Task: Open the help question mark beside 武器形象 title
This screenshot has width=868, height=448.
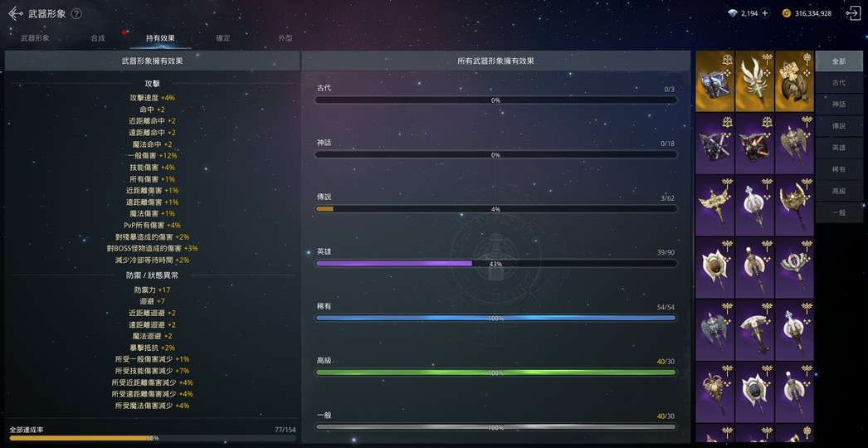Action: click(76, 13)
